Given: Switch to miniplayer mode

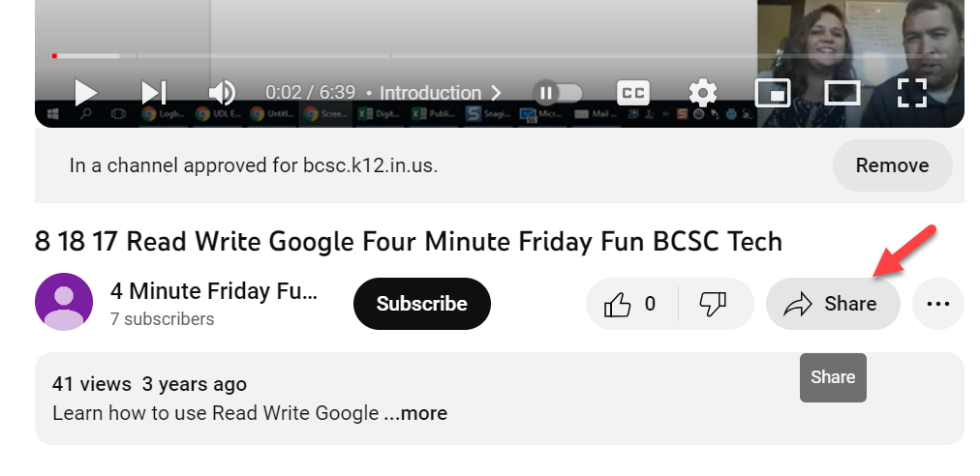Looking at the screenshot, I should pyautogui.click(x=773, y=93).
